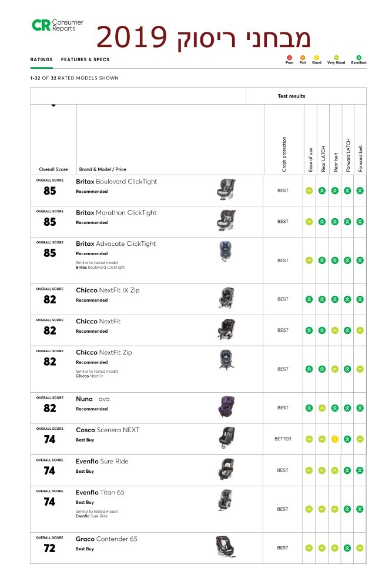
Task: Click the yellow Good rating legend icon
Action: pos(316,58)
